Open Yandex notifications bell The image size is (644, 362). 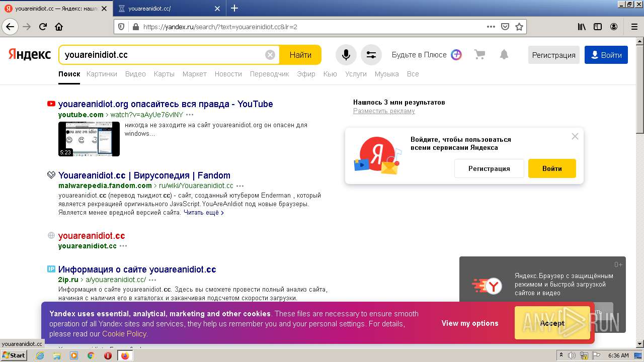pyautogui.click(x=504, y=54)
